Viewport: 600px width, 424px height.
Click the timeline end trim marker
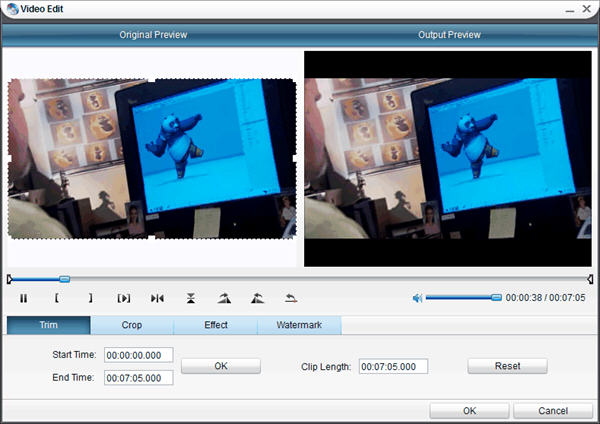590,279
